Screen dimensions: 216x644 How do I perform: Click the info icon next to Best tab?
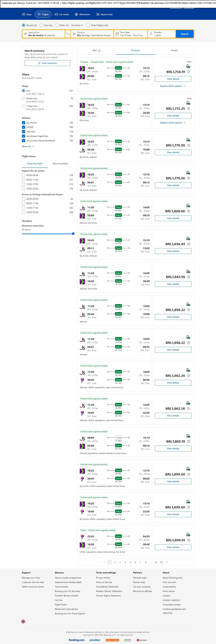tap(99, 50)
